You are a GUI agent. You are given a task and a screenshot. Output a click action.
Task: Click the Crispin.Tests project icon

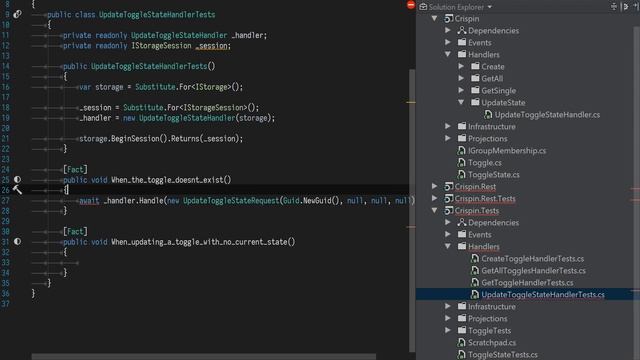pos(449,211)
